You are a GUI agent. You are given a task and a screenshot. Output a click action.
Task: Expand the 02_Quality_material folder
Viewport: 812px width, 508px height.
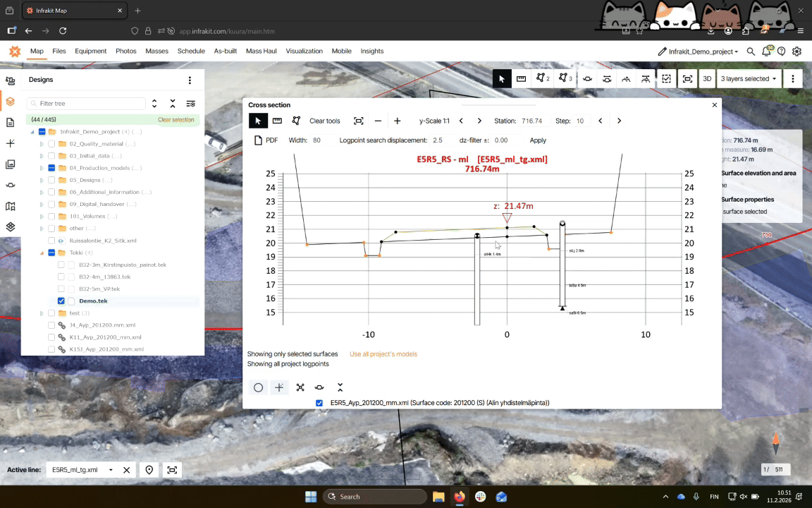pos(42,144)
